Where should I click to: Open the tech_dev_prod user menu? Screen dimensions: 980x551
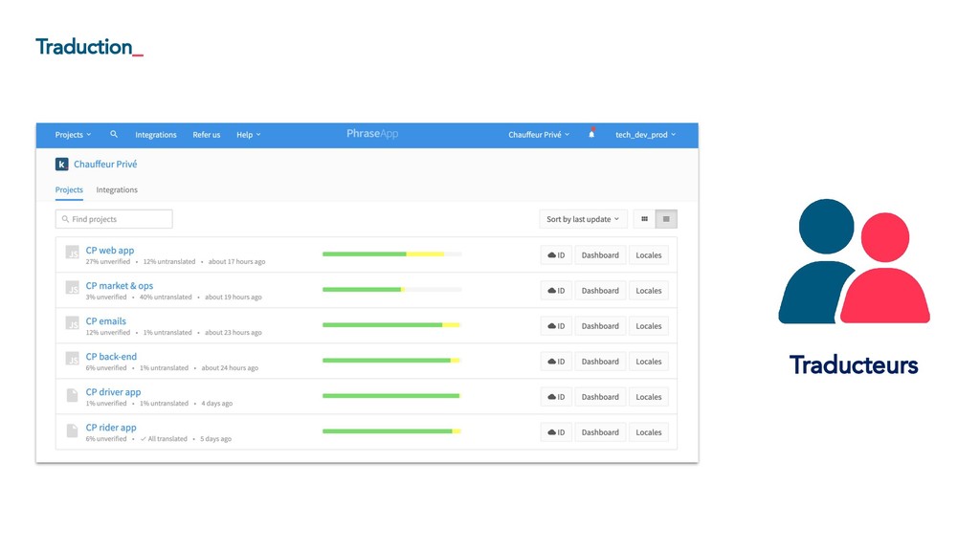646,135
